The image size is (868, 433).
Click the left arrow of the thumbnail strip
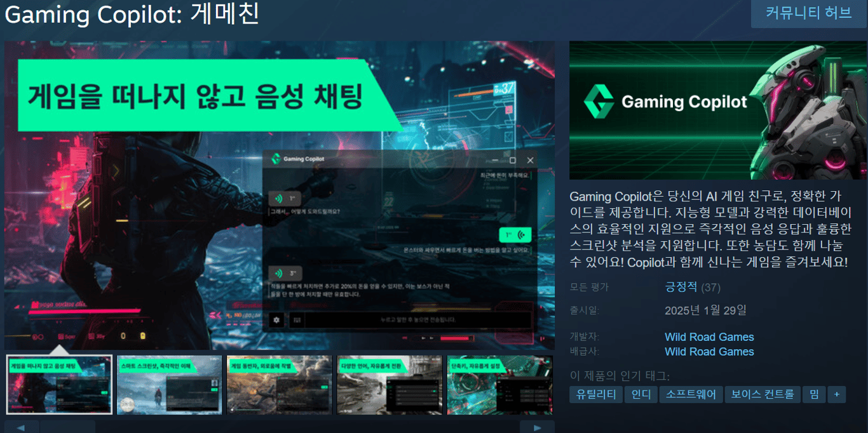point(22,427)
